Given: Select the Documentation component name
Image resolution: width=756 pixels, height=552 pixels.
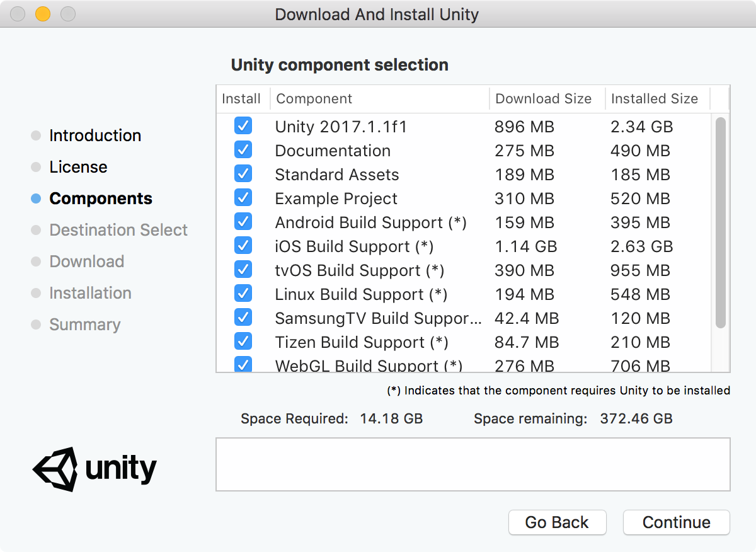Looking at the screenshot, I should coord(333,151).
